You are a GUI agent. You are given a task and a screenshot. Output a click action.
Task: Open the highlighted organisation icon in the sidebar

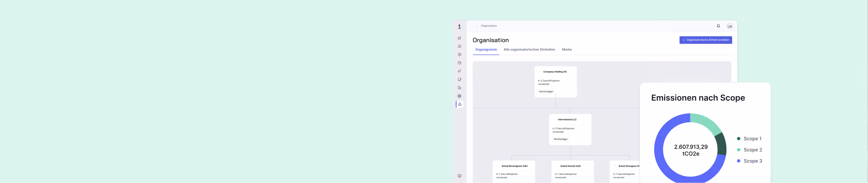pyautogui.click(x=460, y=104)
